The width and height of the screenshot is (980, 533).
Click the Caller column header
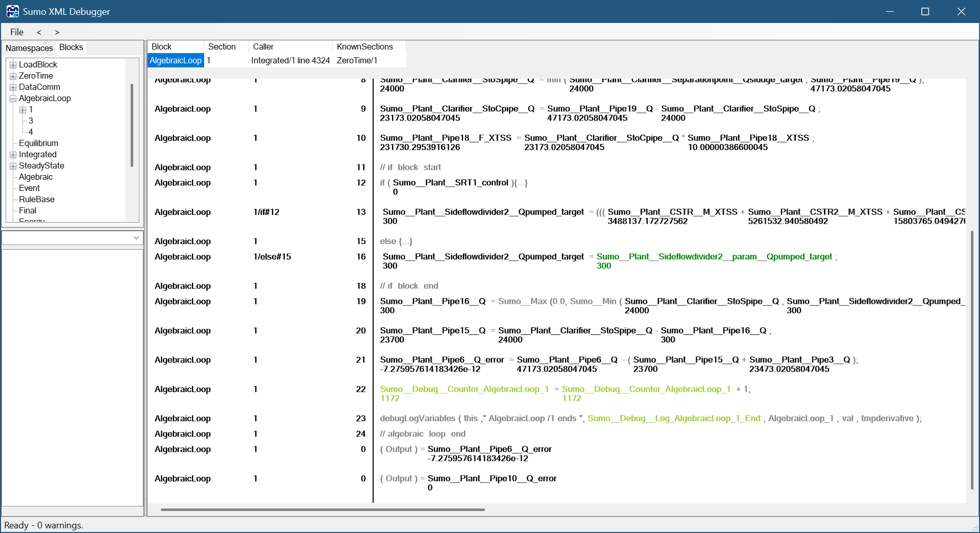(263, 47)
